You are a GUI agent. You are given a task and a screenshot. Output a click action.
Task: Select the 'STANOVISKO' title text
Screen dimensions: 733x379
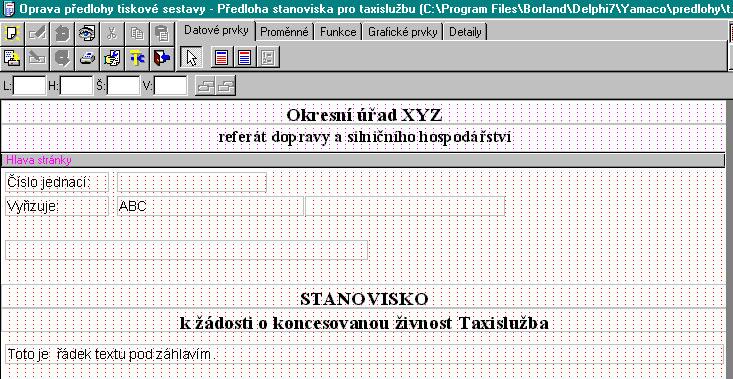point(364,299)
